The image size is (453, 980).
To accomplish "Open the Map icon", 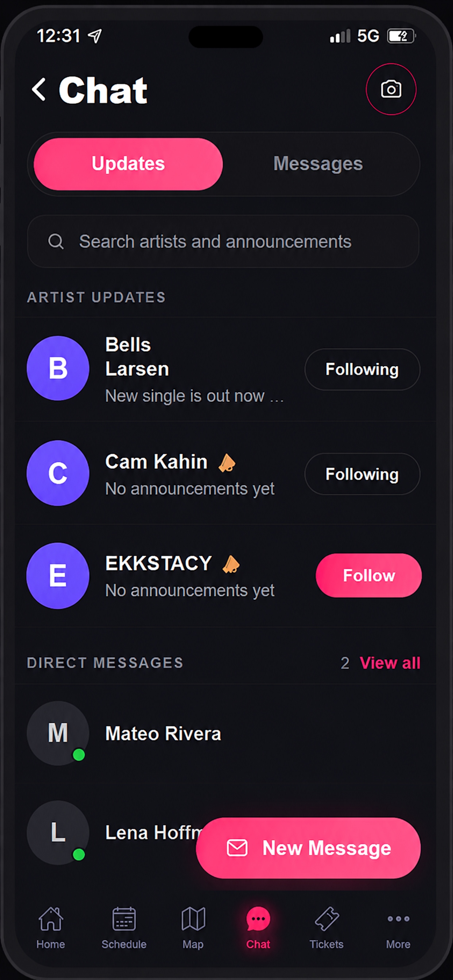I will [x=193, y=918].
